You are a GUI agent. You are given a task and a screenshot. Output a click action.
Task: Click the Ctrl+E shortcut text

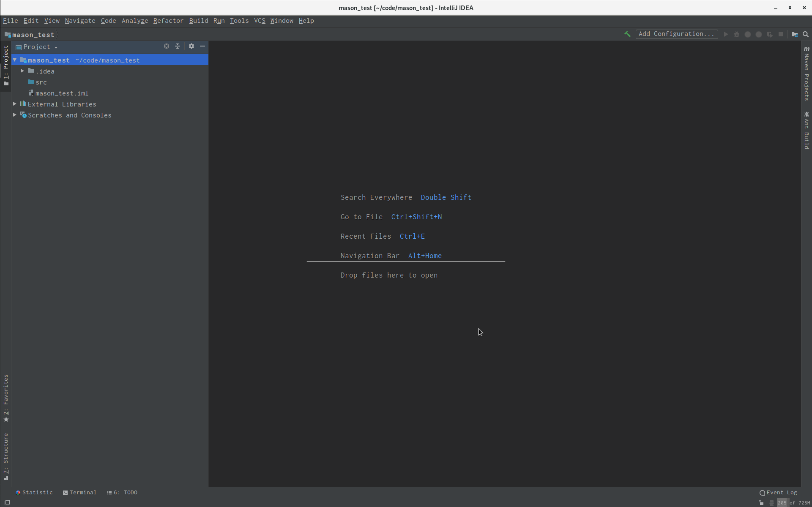pyautogui.click(x=412, y=236)
